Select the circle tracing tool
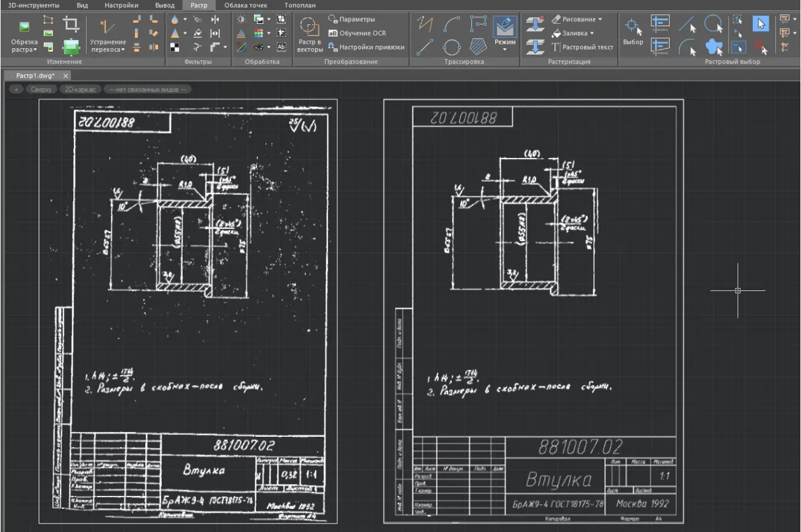The width and height of the screenshot is (801, 532). point(451,46)
